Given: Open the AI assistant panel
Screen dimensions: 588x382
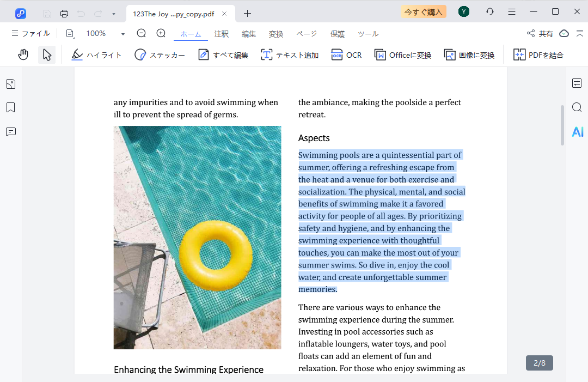Looking at the screenshot, I should coord(577,132).
